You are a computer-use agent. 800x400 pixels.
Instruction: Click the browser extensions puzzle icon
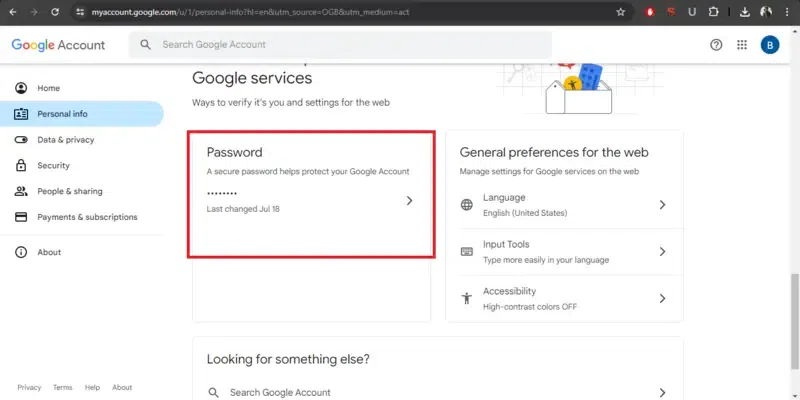click(713, 12)
